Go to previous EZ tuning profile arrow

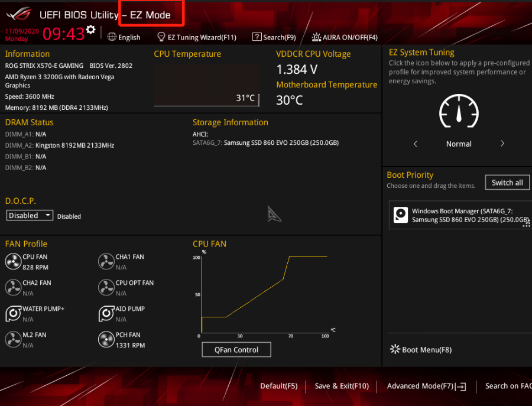coord(416,144)
